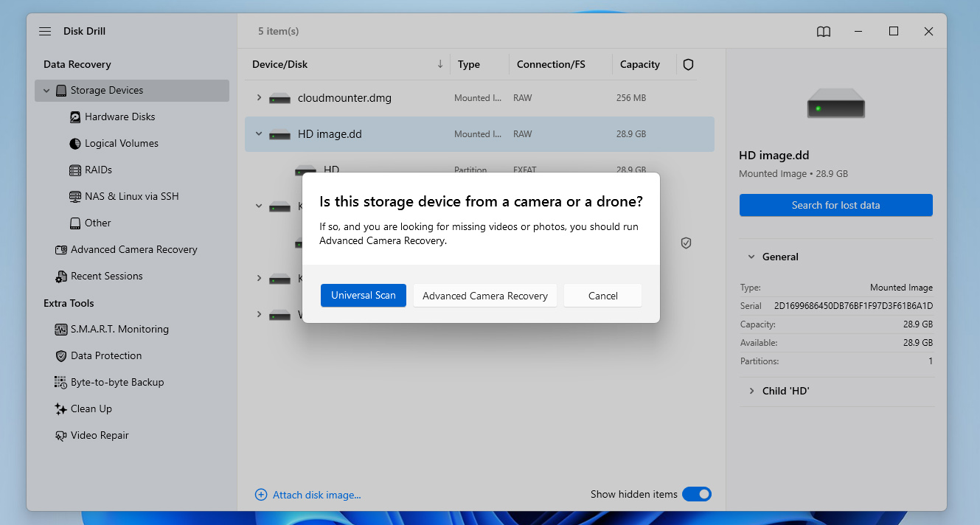
Task: Click the serial number value
Action: pos(853,306)
